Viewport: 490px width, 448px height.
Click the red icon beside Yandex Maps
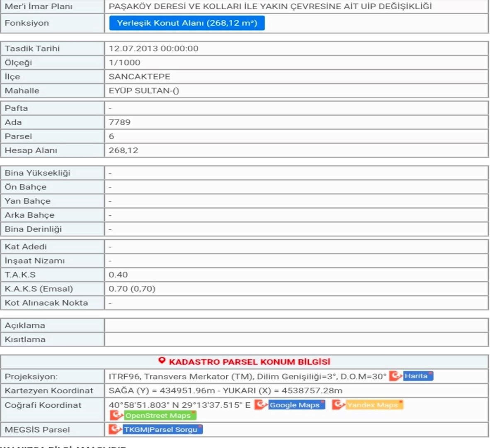tap(338, 404)
